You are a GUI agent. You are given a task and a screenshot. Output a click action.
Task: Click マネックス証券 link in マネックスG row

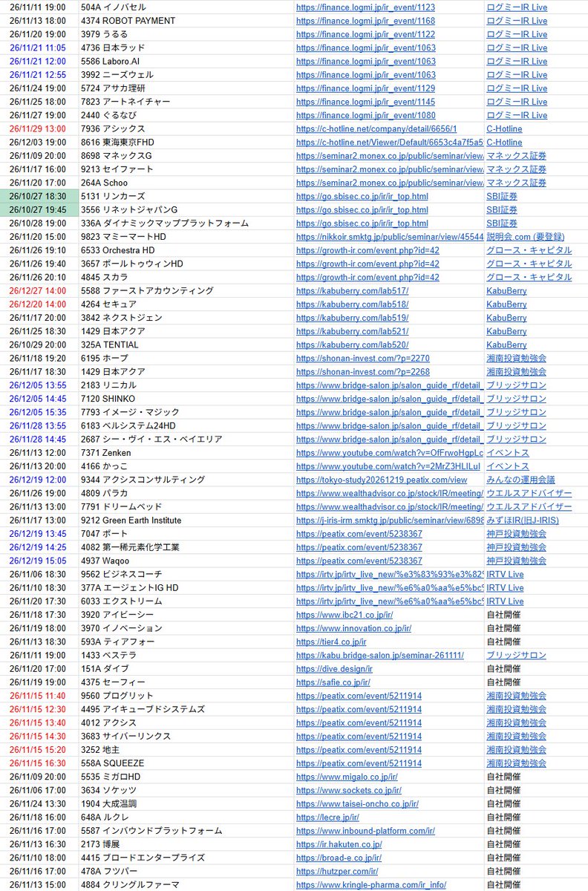[x=516, y=156]
